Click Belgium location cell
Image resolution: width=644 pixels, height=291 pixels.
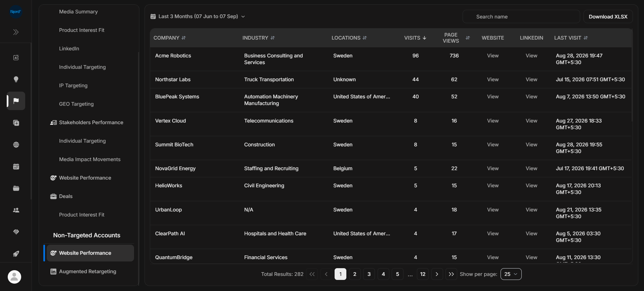click(343, 168)
